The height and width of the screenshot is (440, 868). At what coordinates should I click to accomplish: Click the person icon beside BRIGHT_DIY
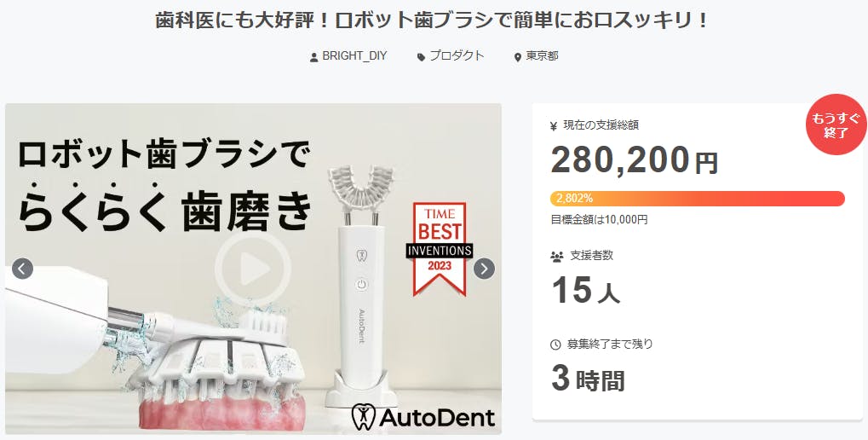click(313, 57)
